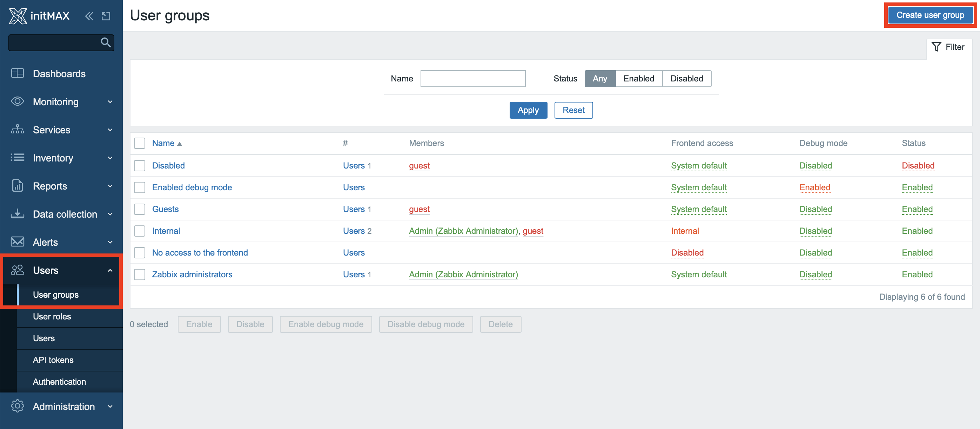
Task: Click the search magnifier icon
Action: tap(105, 42)
